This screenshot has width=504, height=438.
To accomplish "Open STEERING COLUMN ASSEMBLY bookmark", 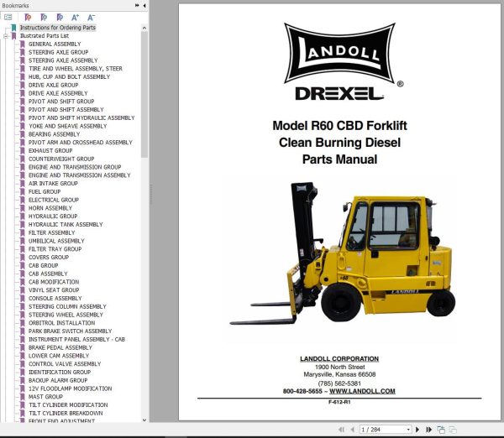I will click(67, 306).
